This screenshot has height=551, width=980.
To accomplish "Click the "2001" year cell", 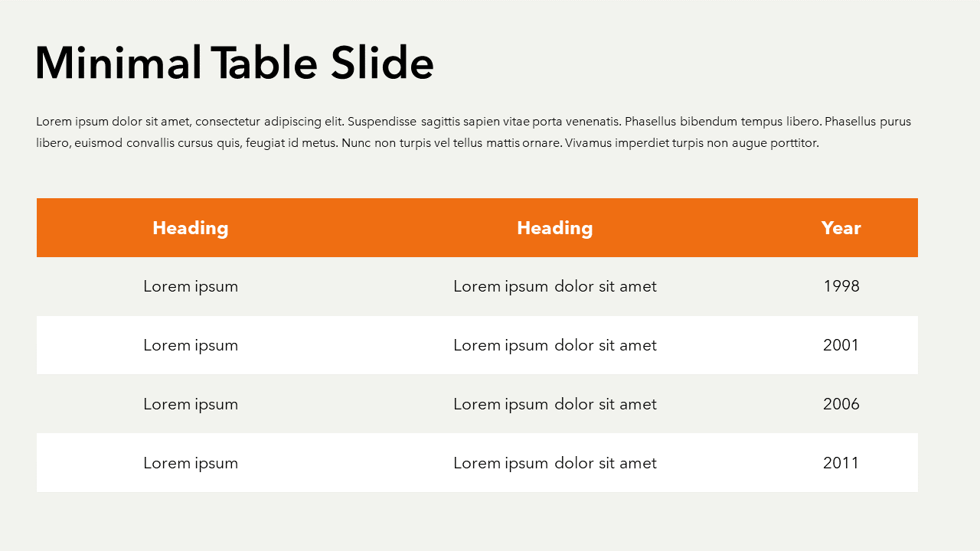I will click(841, 345).
